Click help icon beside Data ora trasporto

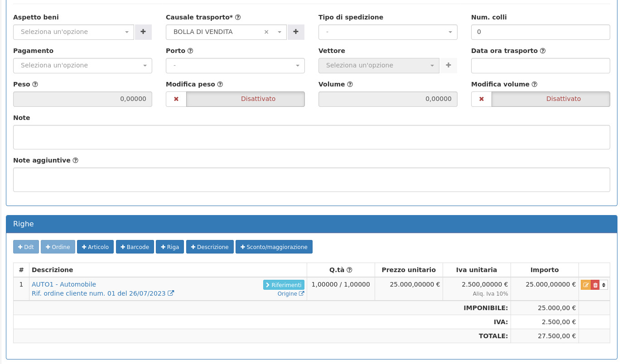click(x=543, y=51)
